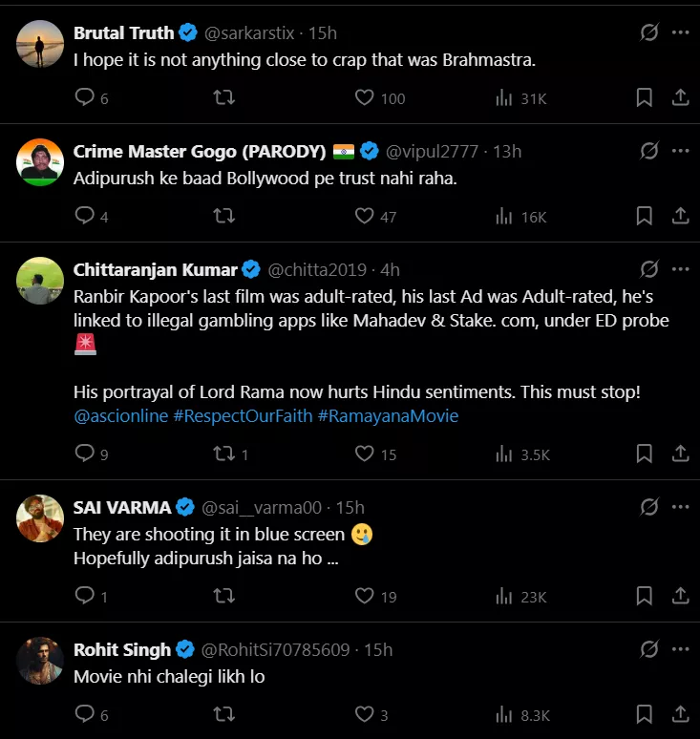Repost Chittaranjan Kumar's tweet
The height and width of the screenshot is (739, 700).
tap(223, 454)
